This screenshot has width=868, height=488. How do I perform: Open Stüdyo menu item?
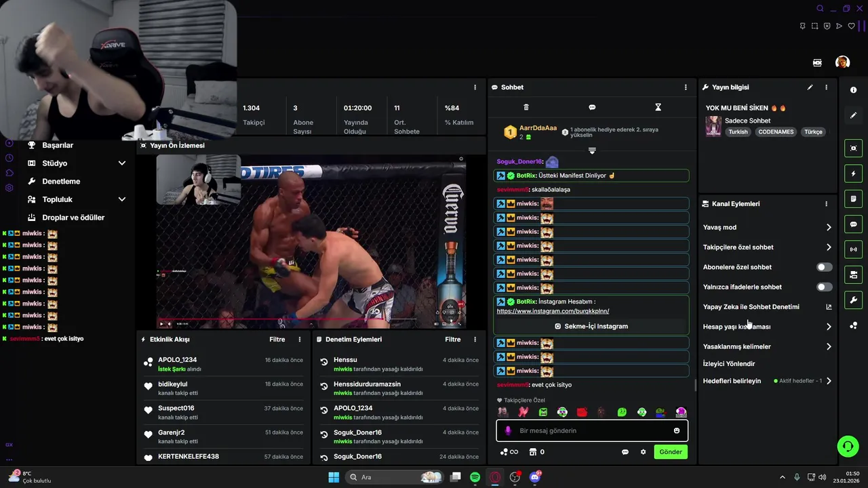55,163
